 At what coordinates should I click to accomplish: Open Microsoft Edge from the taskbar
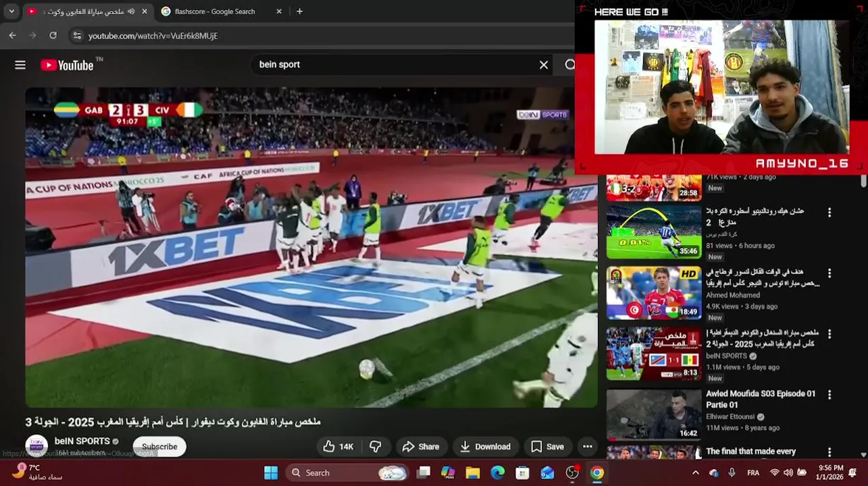(x=498, y=473)
